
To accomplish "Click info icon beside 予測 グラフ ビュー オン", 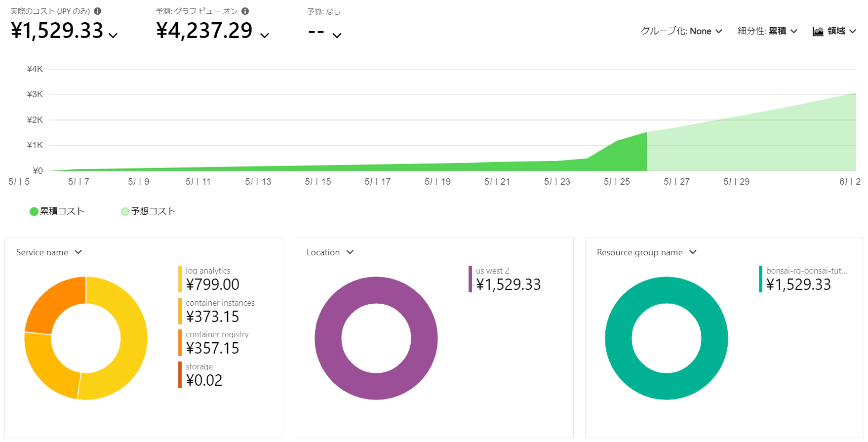I will point(245,11).
